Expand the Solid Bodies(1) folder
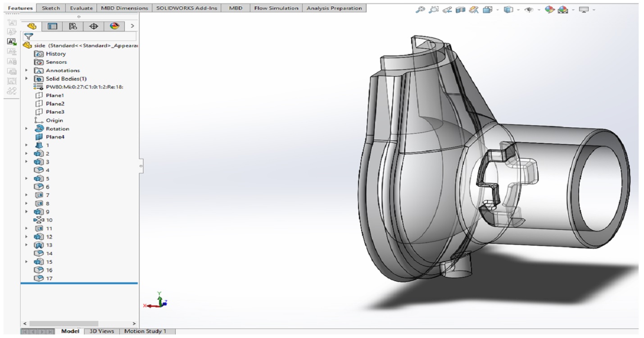Viewport: 644px width, 338px height. pos(27,78)
